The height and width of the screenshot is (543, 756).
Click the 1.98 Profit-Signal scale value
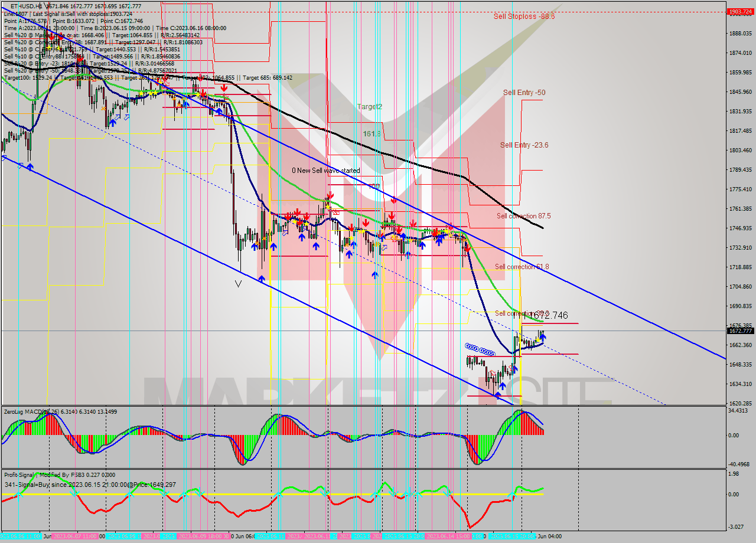tap(733, 473)
